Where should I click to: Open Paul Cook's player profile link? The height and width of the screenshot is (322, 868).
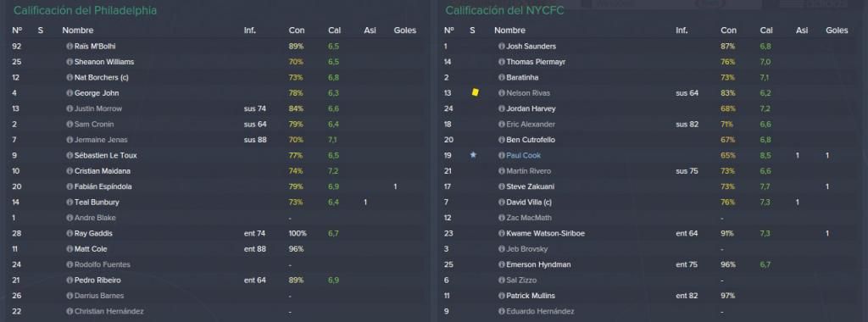tap(523, 155)
